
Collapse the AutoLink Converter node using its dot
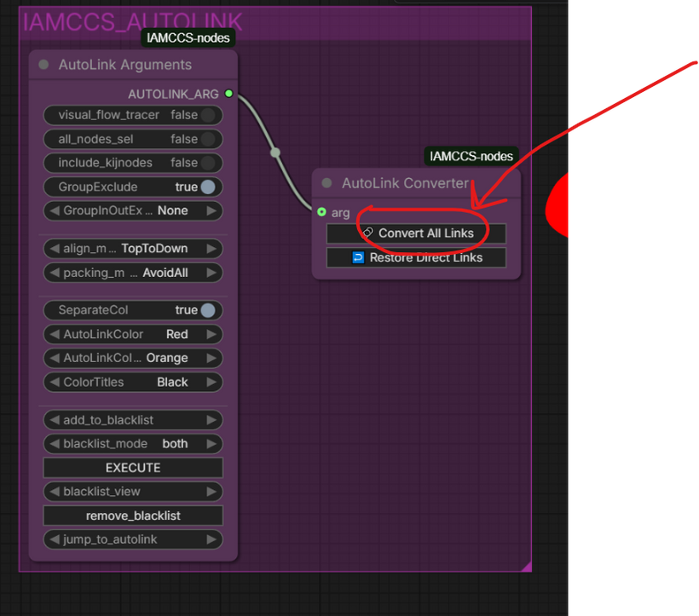pyautogui.click(x=326, y=183)
